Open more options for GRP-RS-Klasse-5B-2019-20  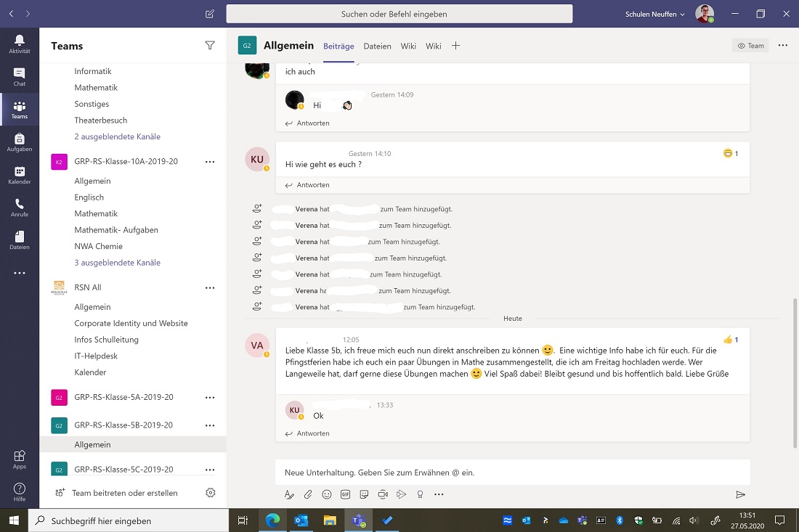coord(210,425)
